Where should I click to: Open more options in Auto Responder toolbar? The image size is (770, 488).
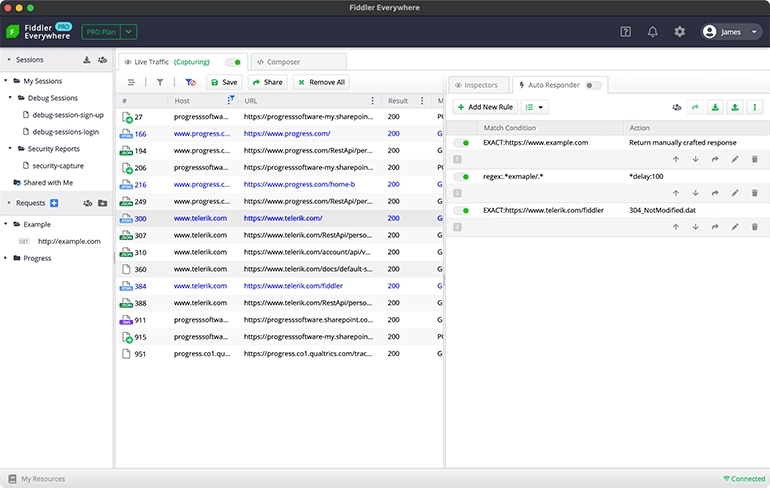click(755, 107)
